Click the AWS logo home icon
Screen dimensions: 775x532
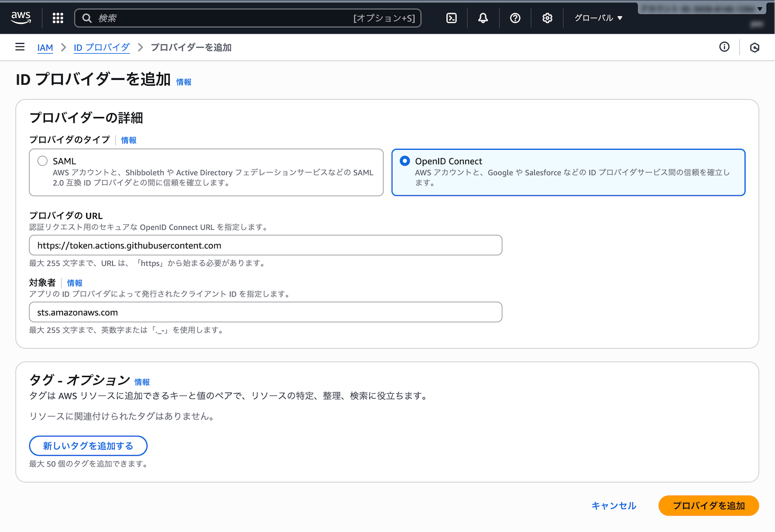[21, 18]
